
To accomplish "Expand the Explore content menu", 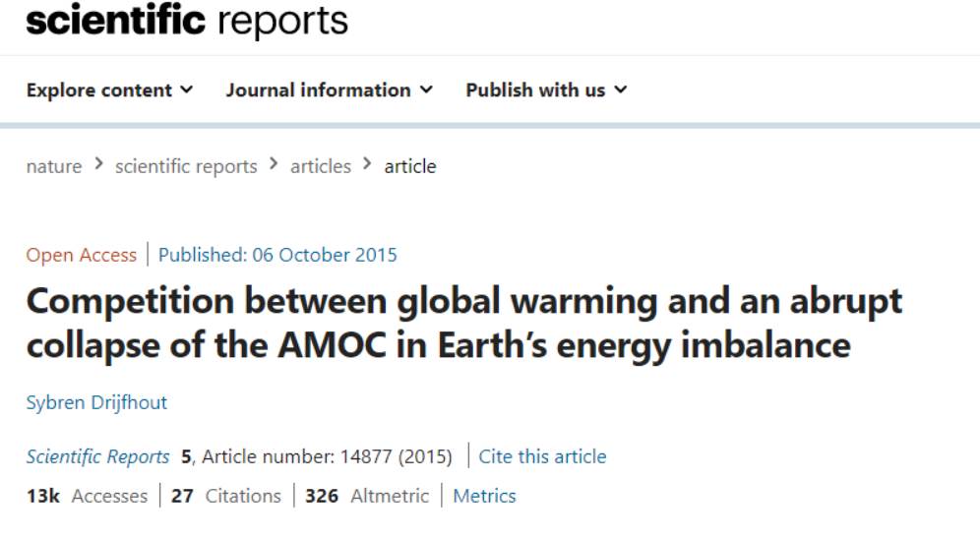I will (109, 90).
